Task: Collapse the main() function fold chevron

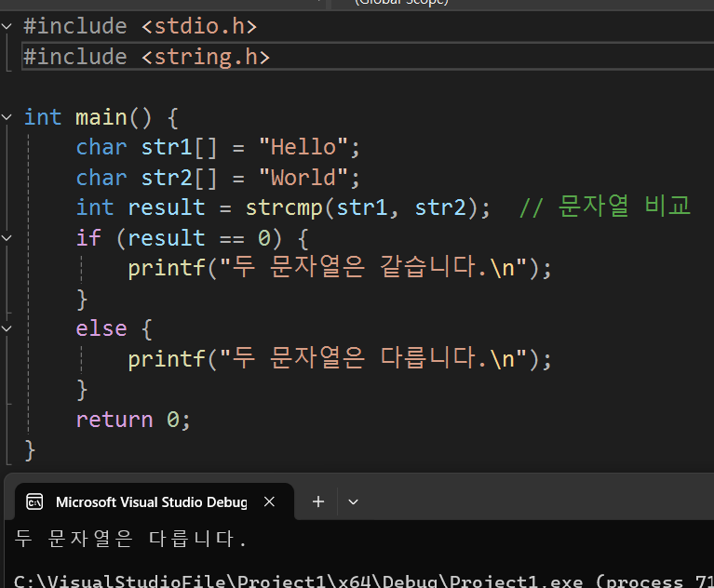Action: pyautogui.click(x=7, y=117)
